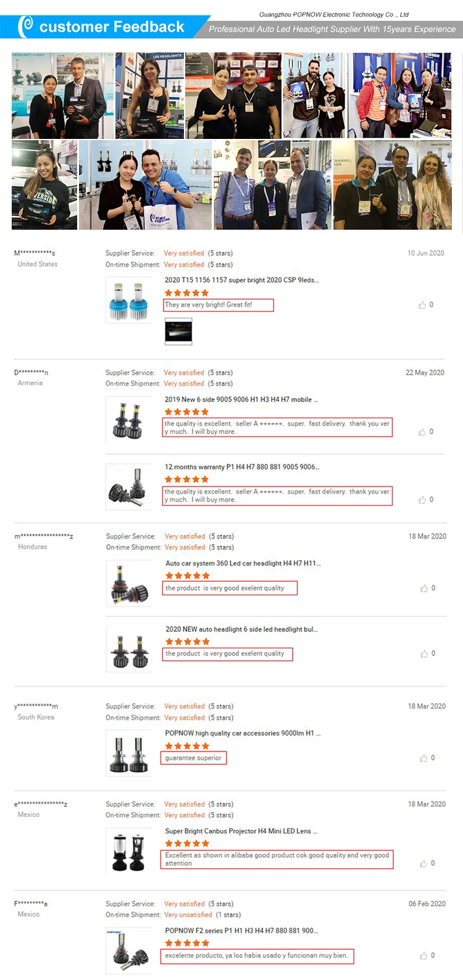This screenshot has width=463, height=980.
Task: Click thumbs-up on Super Bright Canbus review
Action: point(423,863)
